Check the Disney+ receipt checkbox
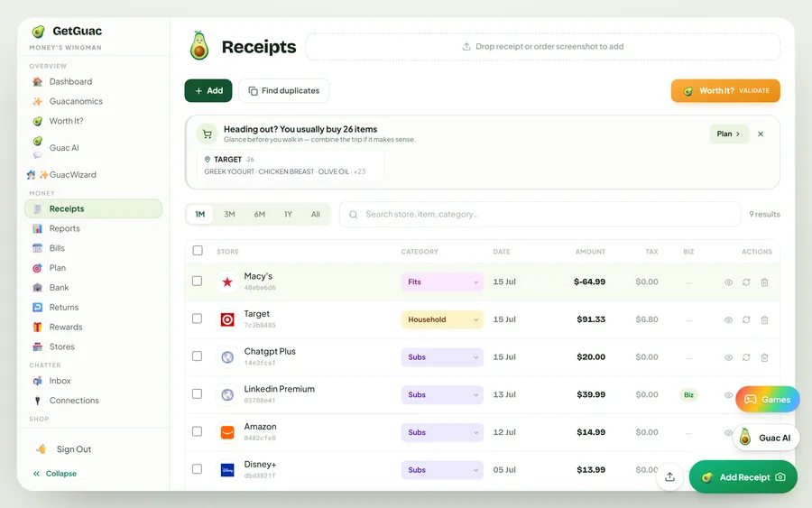This screenshot has width=812, height=508. point(197,468)
